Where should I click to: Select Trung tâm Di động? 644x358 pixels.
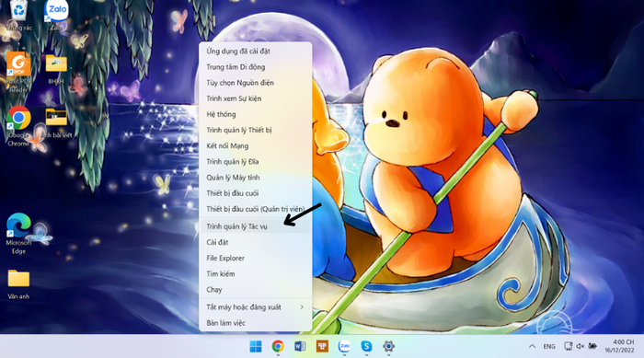tap(256, 67)
